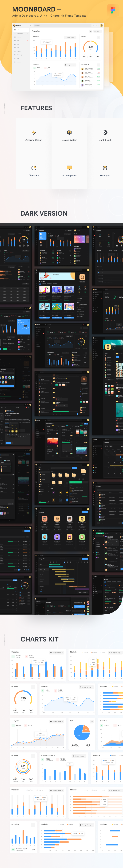Viewport: 123px width, 868px height.
Task: Click the Amazing Design lightning bolt icon
Action: (34, 132)
